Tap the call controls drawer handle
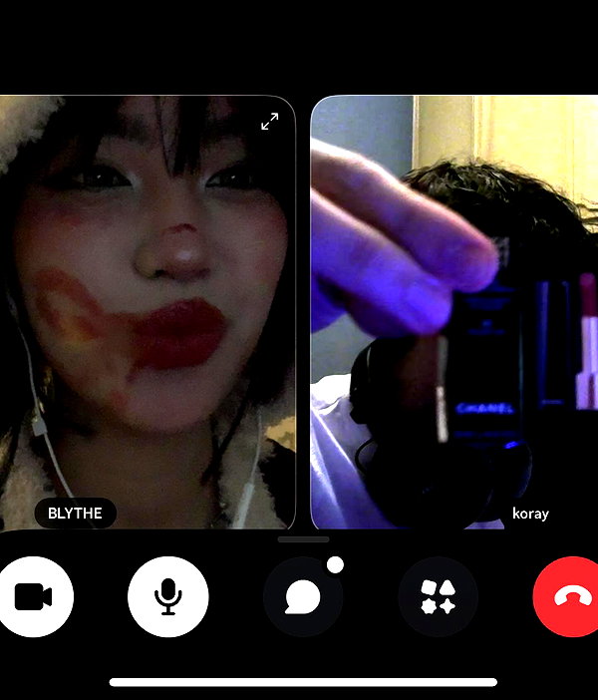 (303, 539)
